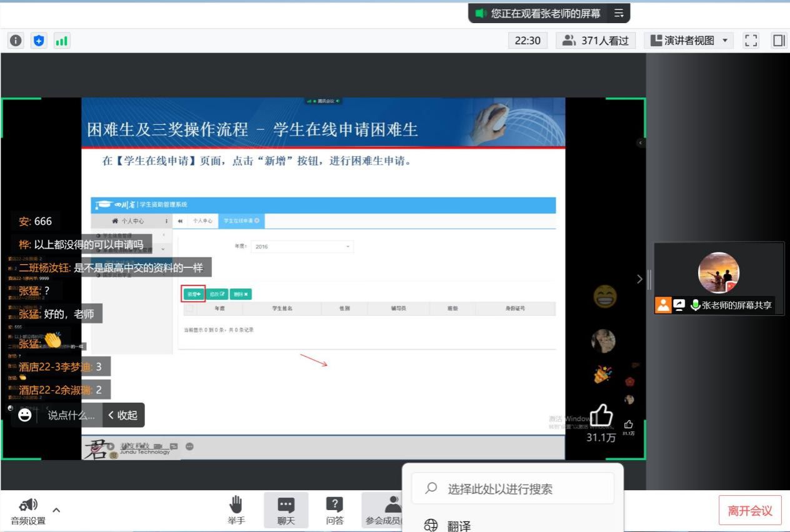Click the back arrows beside 个人中心 tab

180,221
